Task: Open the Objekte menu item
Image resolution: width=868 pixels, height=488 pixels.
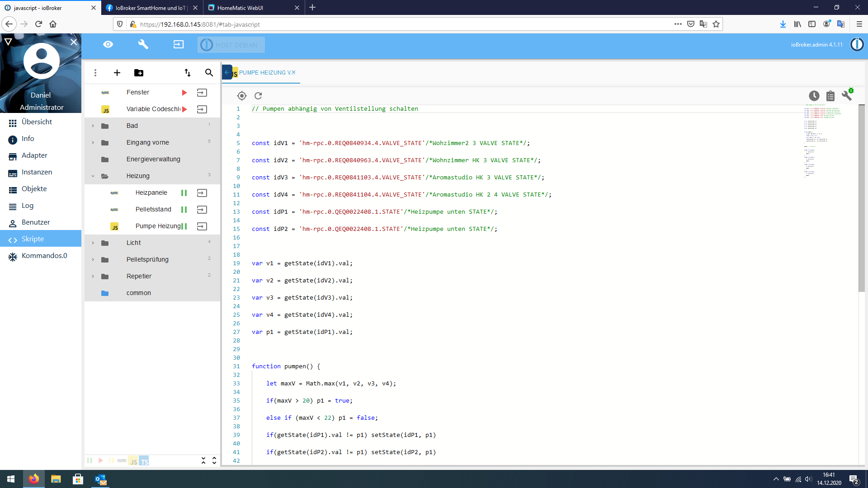Action: [x=34, y=189]
